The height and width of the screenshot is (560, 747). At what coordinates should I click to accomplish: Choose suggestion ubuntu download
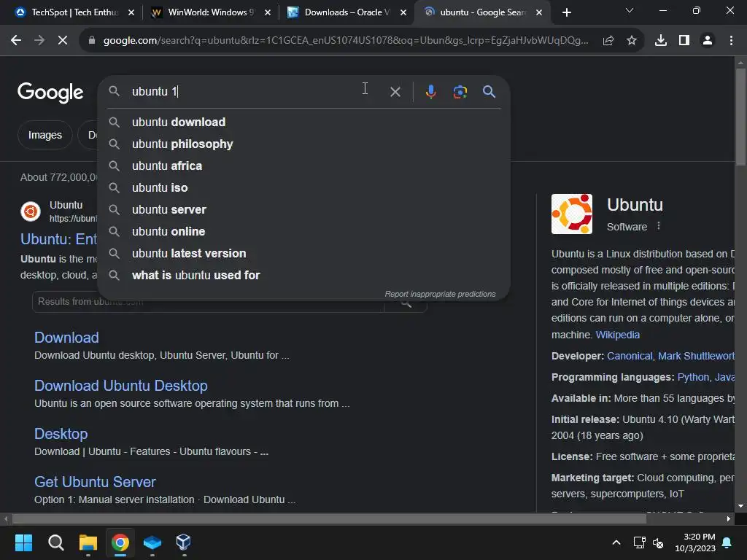[304, 122]
